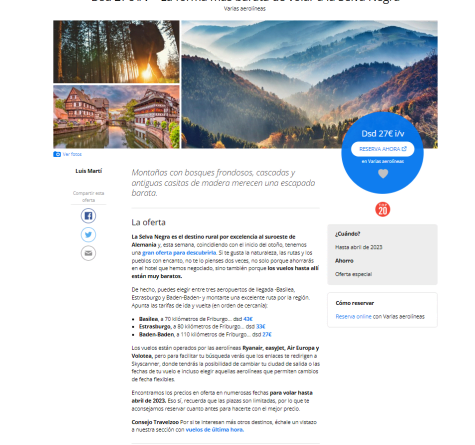Share the offer on Twitter
This screenshot has height=445, width=475.
point(88,235)
